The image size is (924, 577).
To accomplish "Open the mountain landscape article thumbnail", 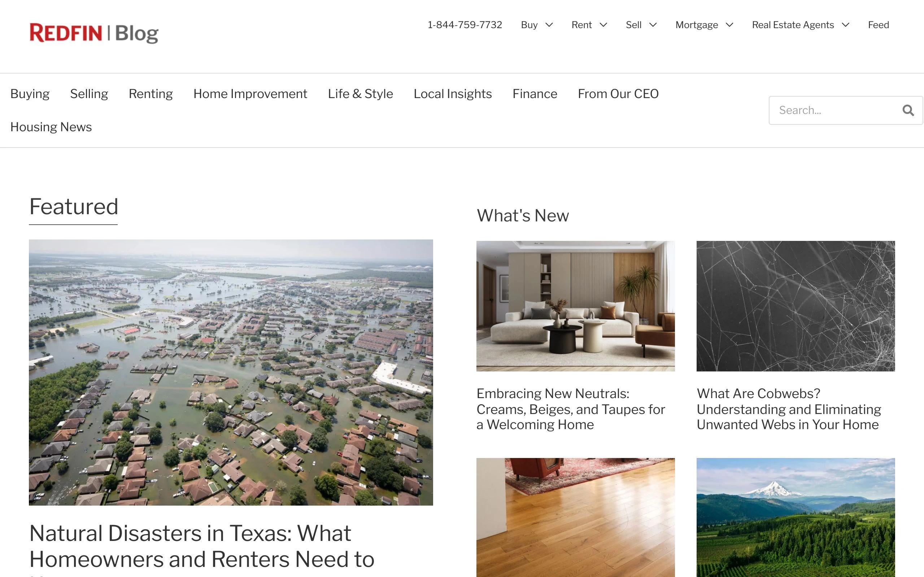I will [x=796, y=517].
